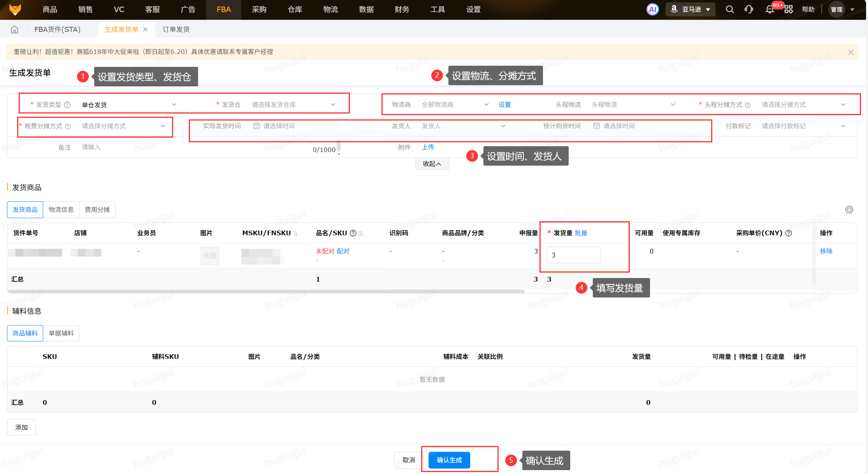Click the 发货量 quantity input field
The image size is (868, 474).
tap(573, 255)
